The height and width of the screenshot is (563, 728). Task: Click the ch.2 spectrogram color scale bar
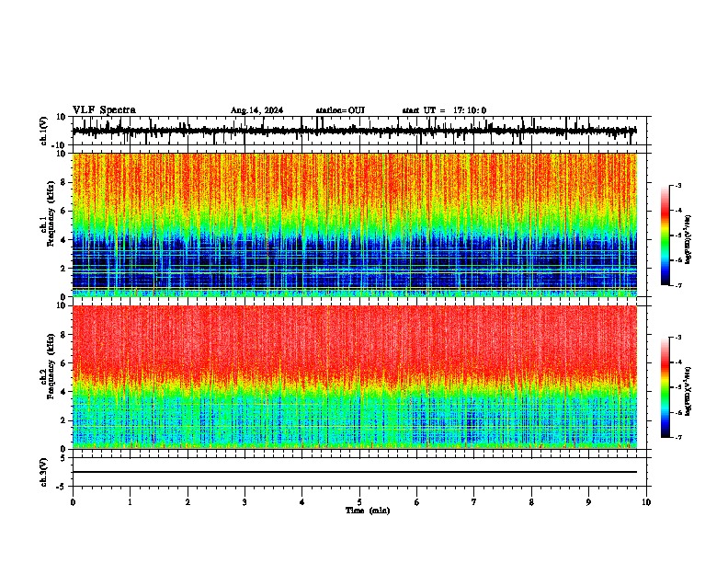tap(665, 387)
